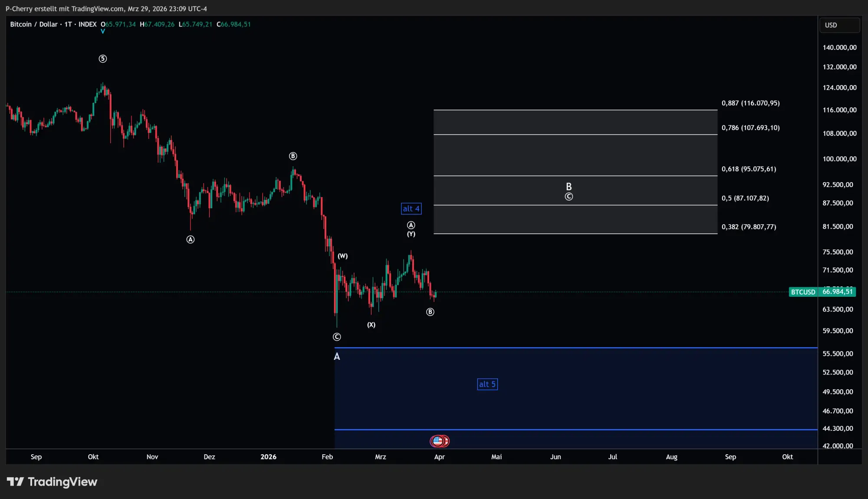Click the Ⓒ wave label at the low
Viewport: 868px width, 499px height.
click(x=337, y=337)
